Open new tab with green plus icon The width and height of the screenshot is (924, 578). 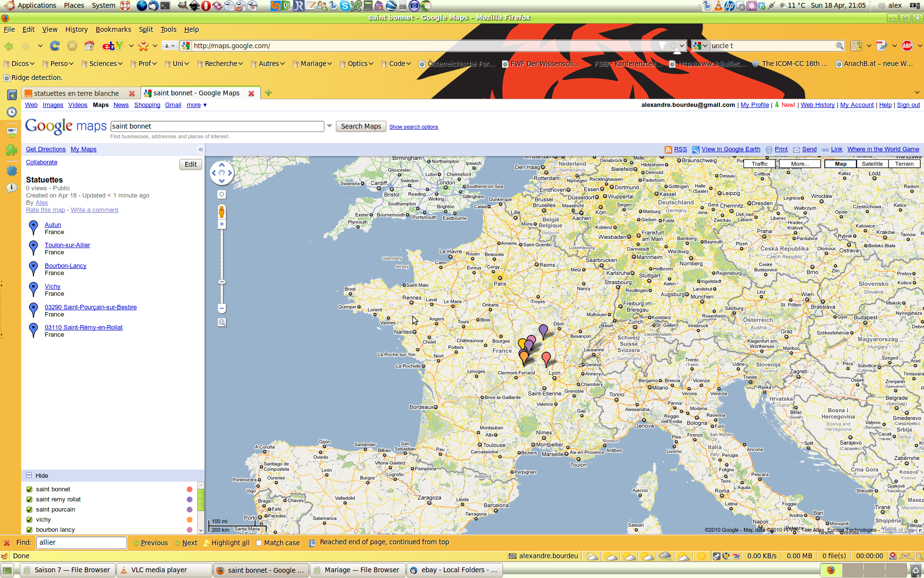coord(269,93)
